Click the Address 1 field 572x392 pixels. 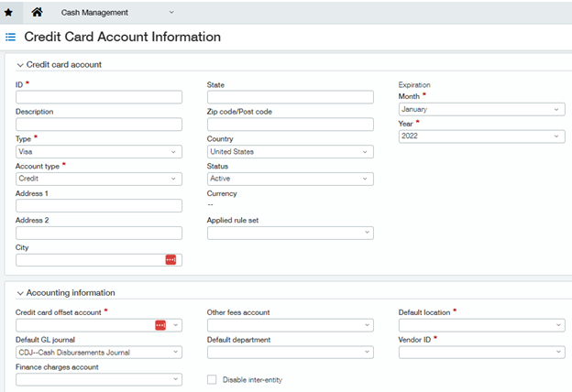pos(99,206)
